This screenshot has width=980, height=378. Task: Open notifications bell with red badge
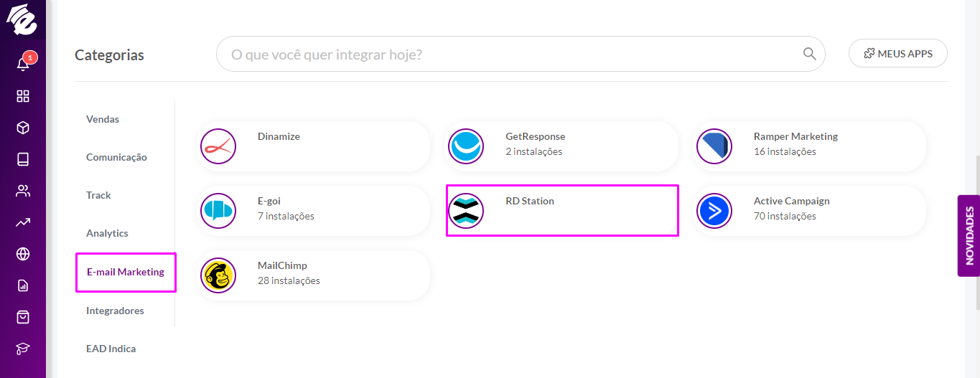click(x=24, y=63)
